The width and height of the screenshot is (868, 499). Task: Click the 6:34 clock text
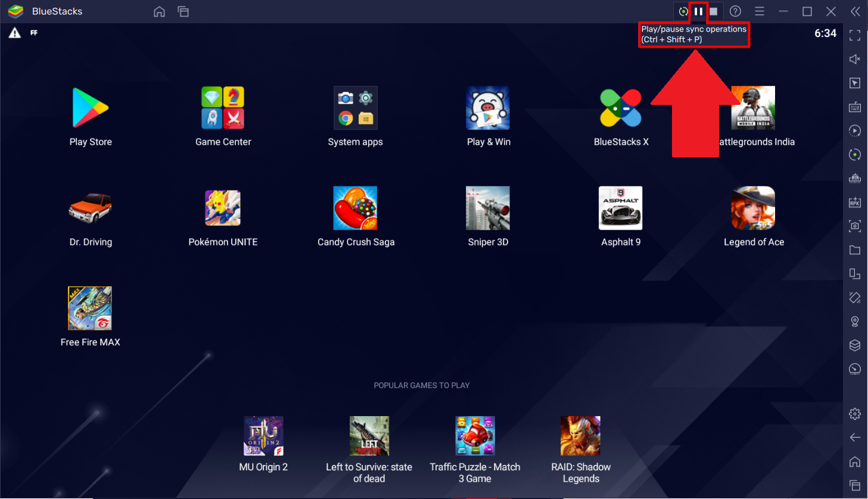click(825, 33)
